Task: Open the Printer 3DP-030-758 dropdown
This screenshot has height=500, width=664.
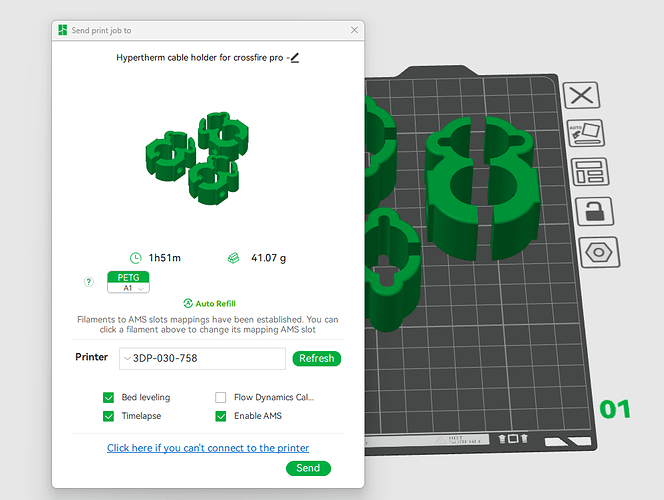Action: click(x=202, y=359)
